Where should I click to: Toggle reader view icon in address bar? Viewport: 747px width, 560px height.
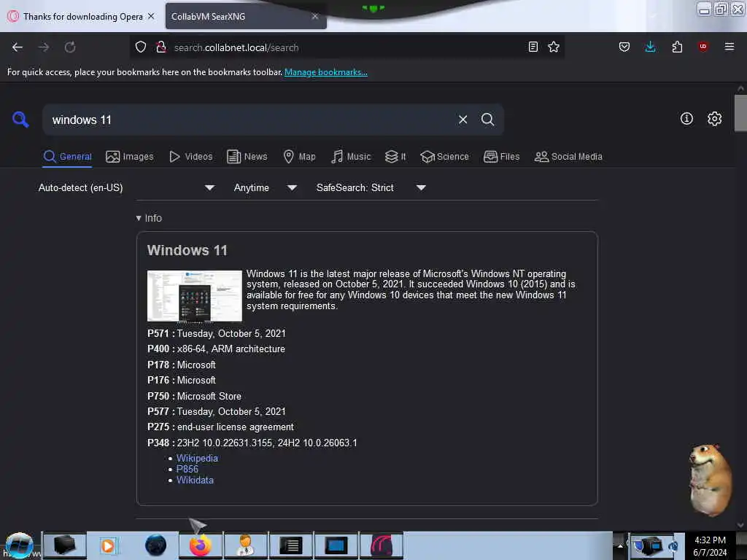coord(533,47)
